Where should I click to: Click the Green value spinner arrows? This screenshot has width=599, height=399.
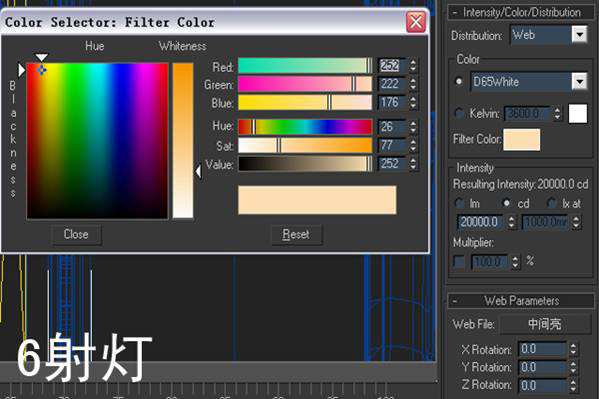pos(413,84)
